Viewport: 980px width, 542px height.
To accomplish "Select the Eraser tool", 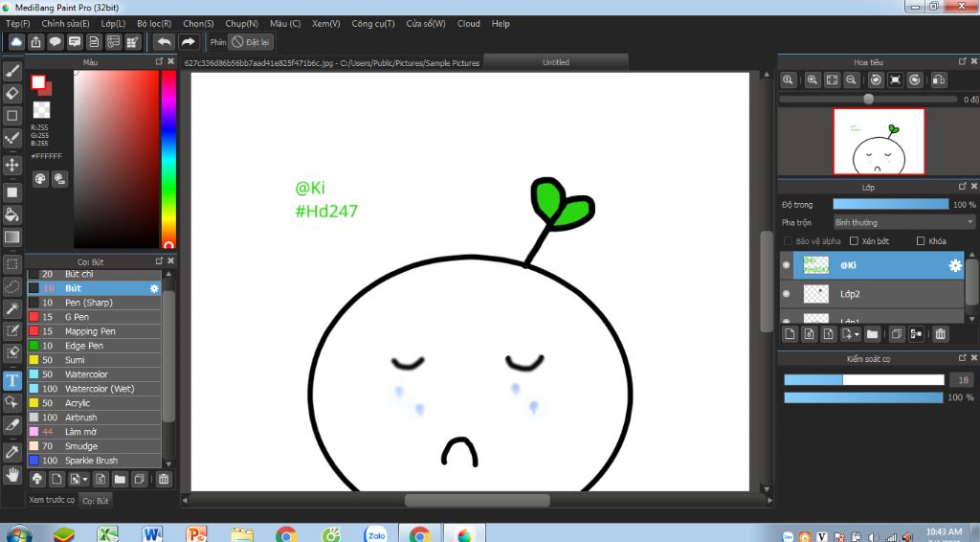I will coord(11,93).
